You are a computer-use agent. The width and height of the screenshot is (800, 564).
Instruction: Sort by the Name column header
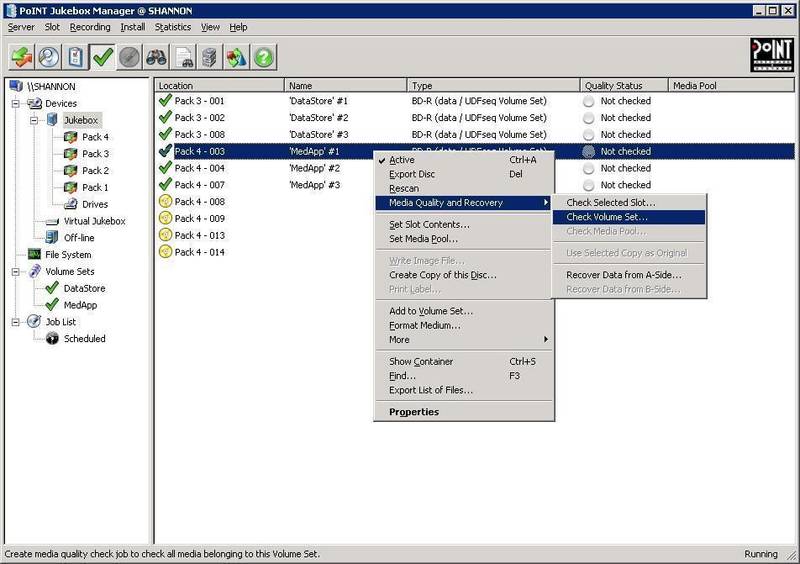[345, 86]
